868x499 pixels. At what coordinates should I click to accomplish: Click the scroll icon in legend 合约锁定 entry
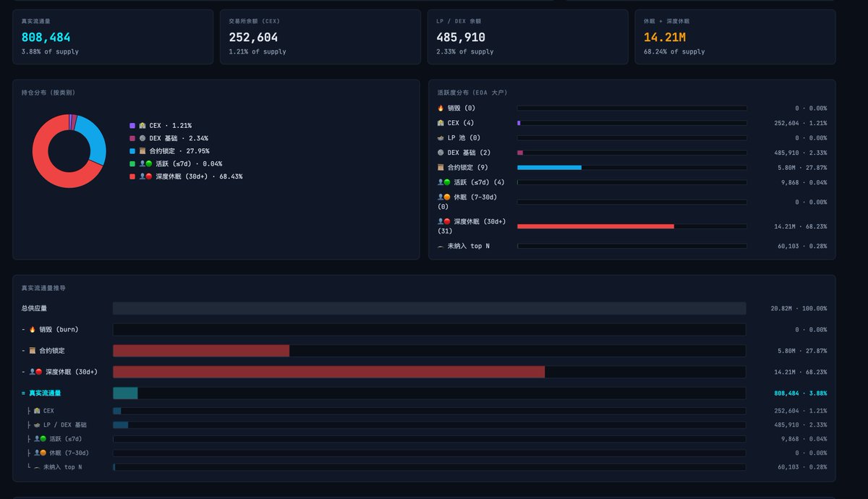(x=142, y=151)
